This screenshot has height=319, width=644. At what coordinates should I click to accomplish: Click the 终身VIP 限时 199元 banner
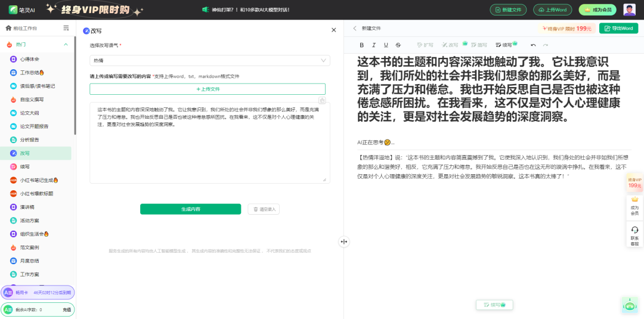[x=567, y=29]
